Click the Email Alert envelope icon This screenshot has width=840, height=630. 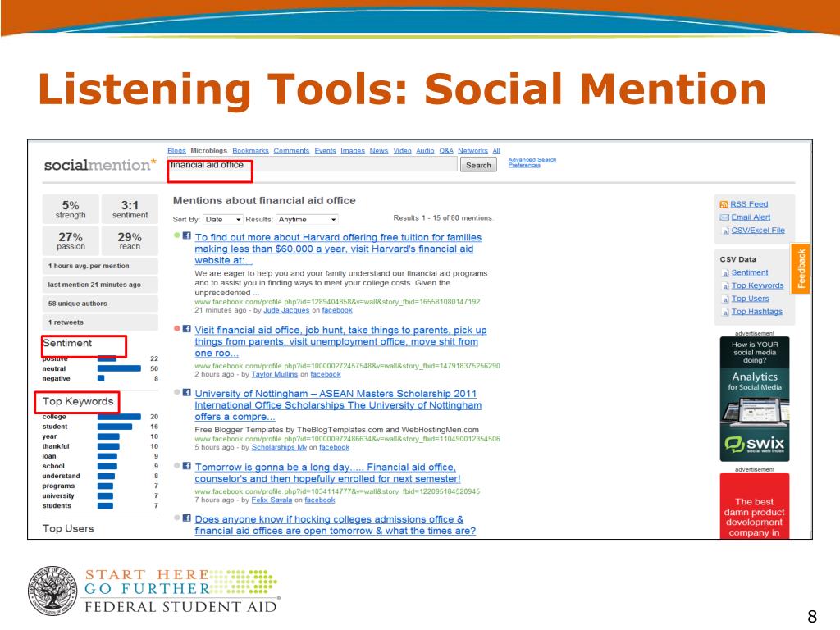coord(724,217)
